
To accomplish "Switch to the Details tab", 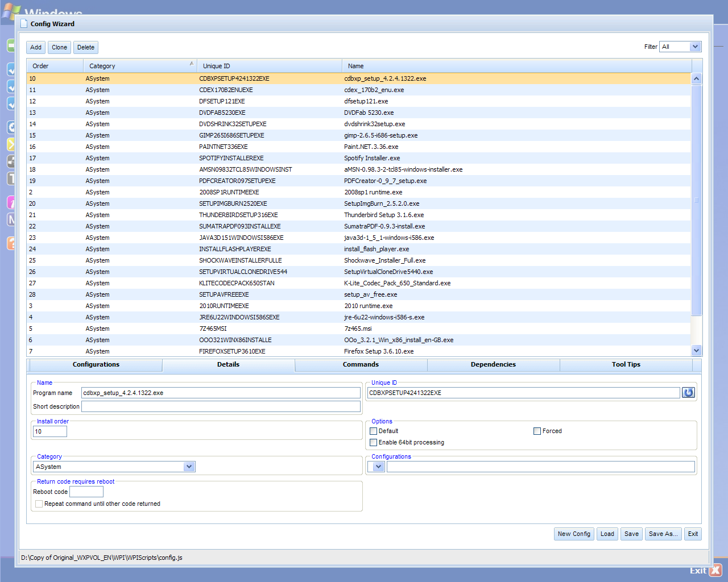I will tap(229, 365).
